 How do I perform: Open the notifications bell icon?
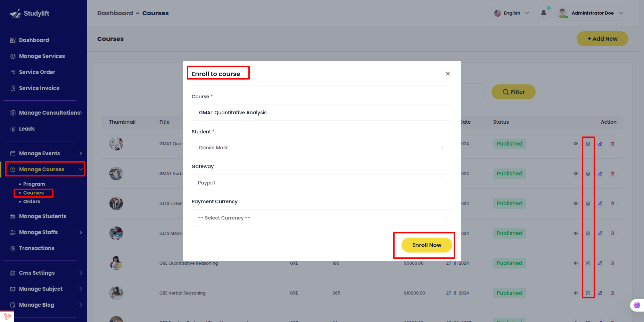tap(544, 13)
